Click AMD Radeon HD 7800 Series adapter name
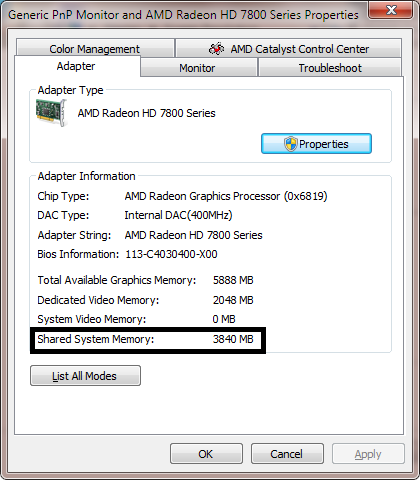Viewport: 420px width, 480px height. (x=147, y=113)
